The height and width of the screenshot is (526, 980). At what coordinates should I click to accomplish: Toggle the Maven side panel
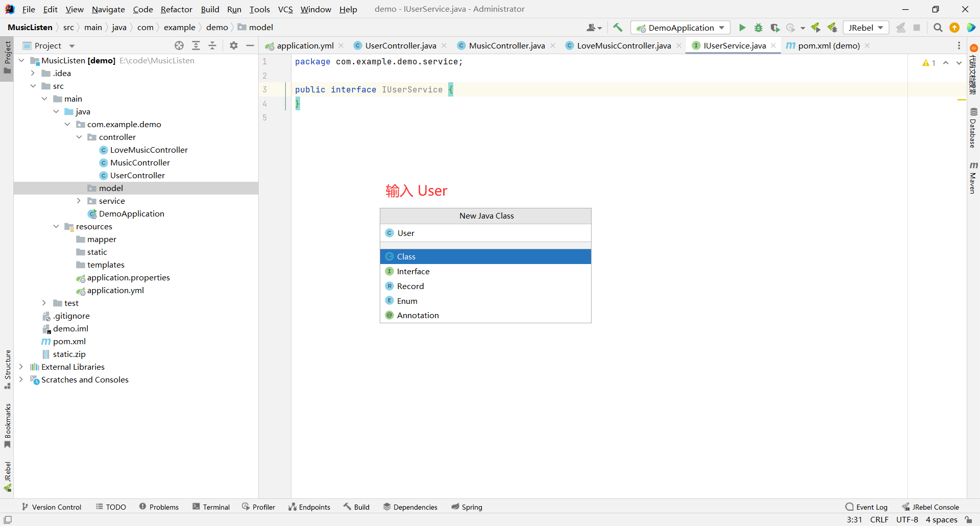coord(973,178)
